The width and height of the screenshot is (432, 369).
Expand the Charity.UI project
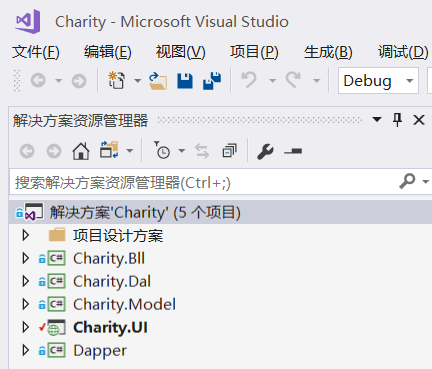click(26, 327)
